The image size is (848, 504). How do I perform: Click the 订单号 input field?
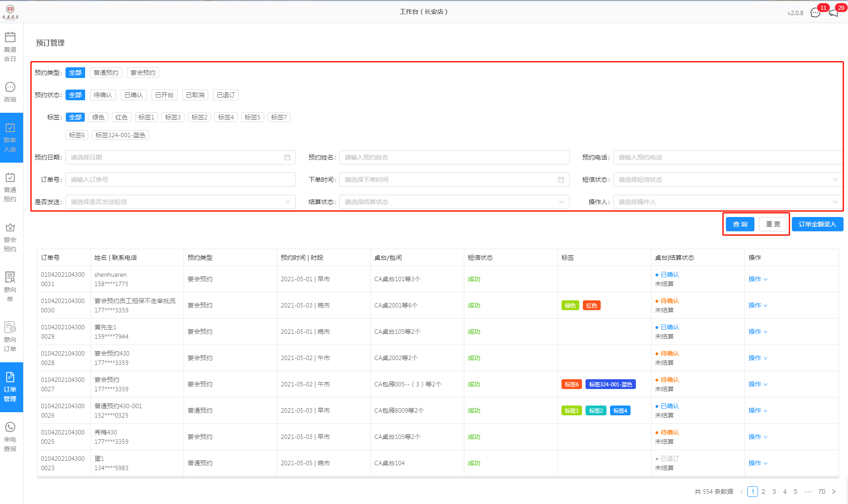pos(180,180)
